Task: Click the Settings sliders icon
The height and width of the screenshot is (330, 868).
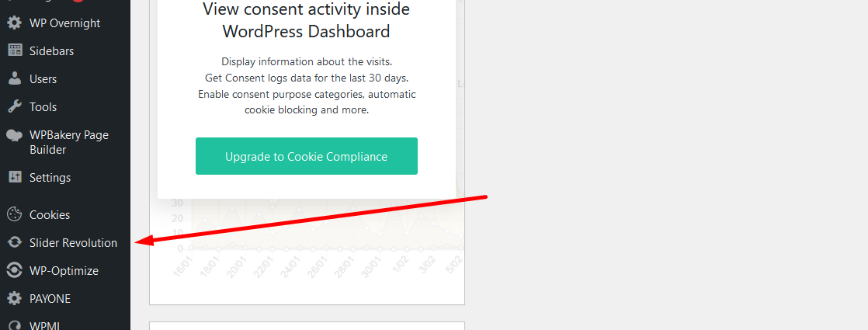Action: point(15,177)
